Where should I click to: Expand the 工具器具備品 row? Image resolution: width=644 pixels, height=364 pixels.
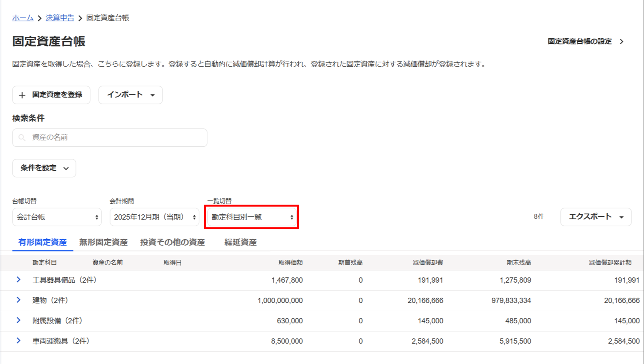coord(19,280)
